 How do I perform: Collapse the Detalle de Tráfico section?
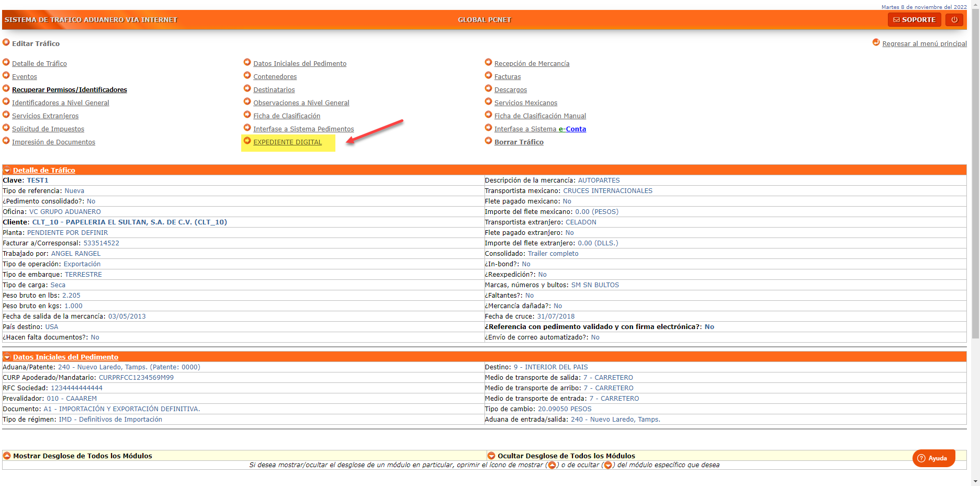pyautogui.click(x=6, y=170)
